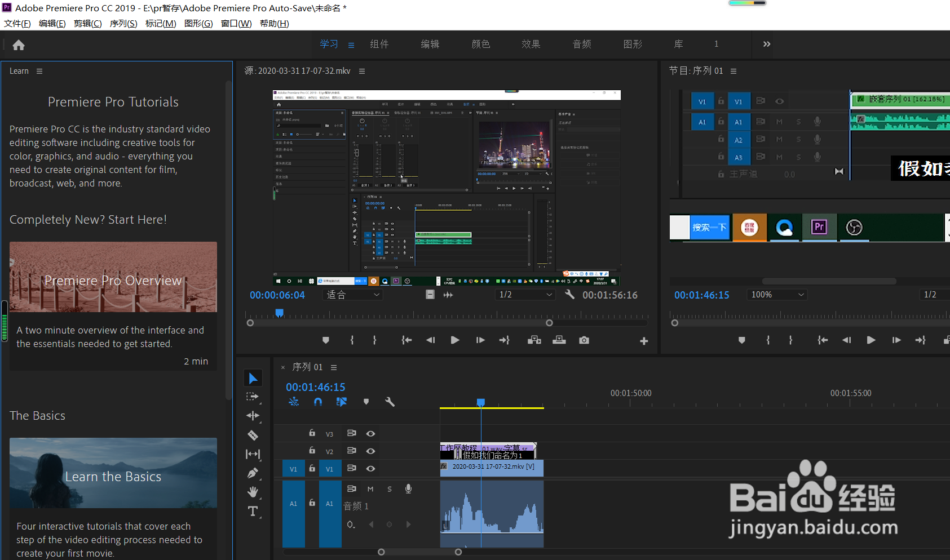950x560 pixels.
Task: Go to Out point in Source monitor
Action: pos(505,340)
